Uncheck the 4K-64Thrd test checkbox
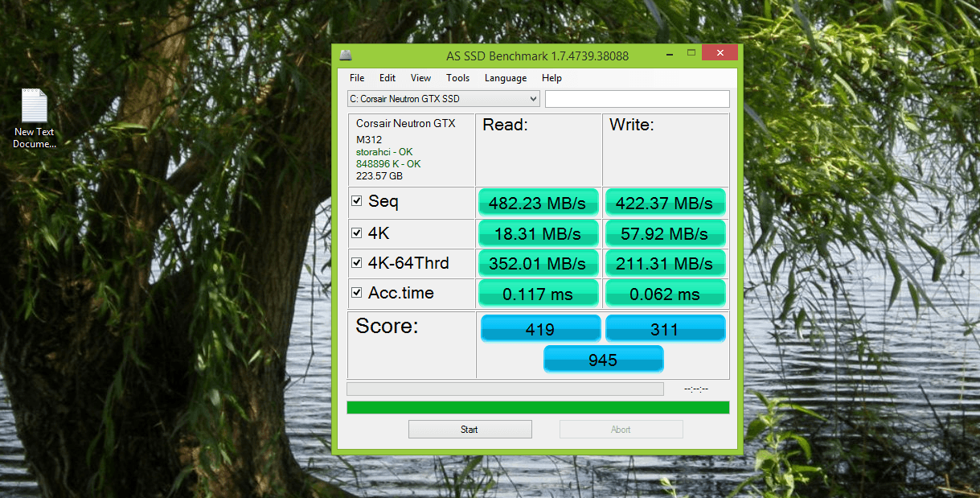The height and width of the screenshot is (498, 980). (357, 263)
